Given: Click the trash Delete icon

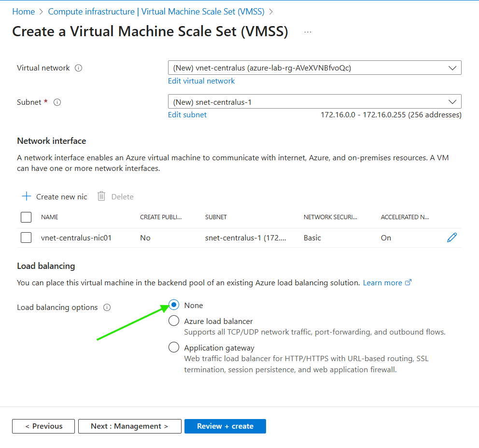Looking at the screenshot, I should click(101, 196).
